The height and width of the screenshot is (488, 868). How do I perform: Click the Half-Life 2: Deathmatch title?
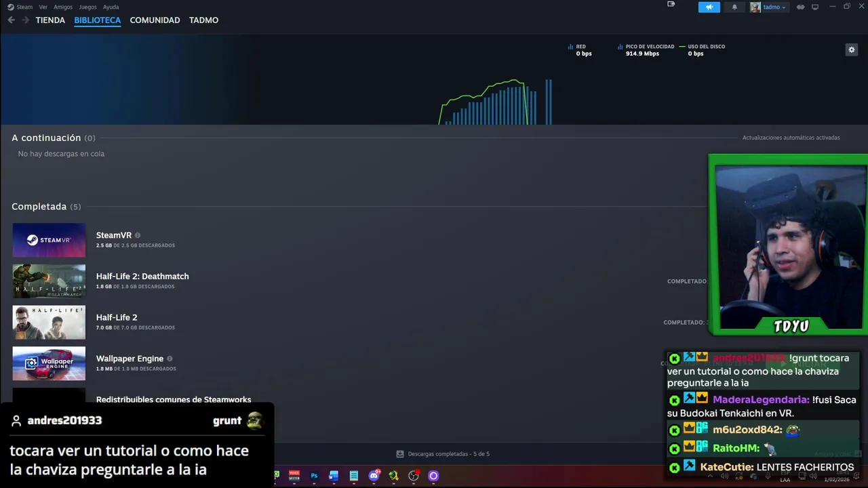point(142,277)
